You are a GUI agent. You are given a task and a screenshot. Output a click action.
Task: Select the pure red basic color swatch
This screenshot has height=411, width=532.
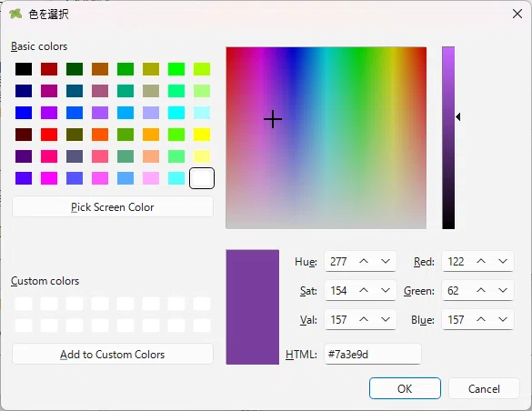point(49,135)
